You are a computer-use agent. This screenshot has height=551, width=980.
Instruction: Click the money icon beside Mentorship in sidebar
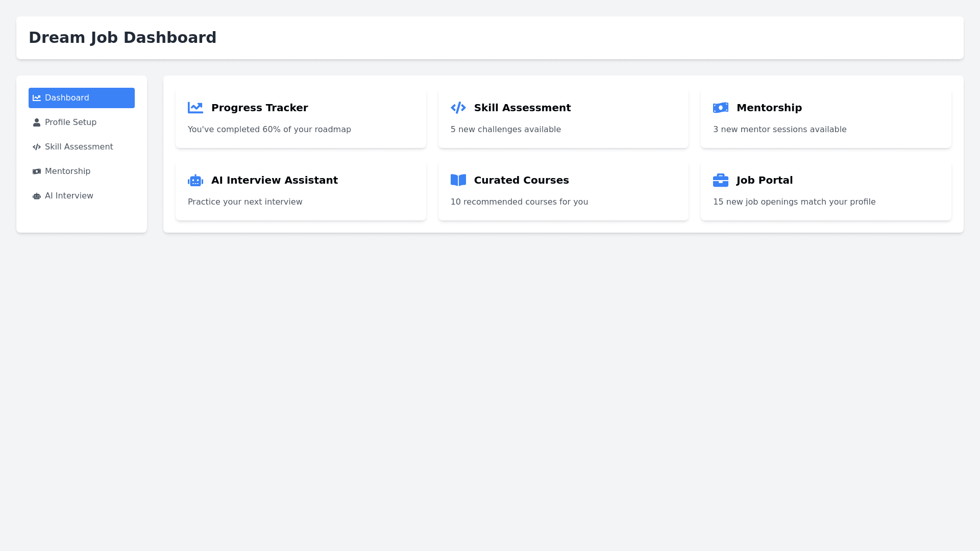tap(37, 171)
